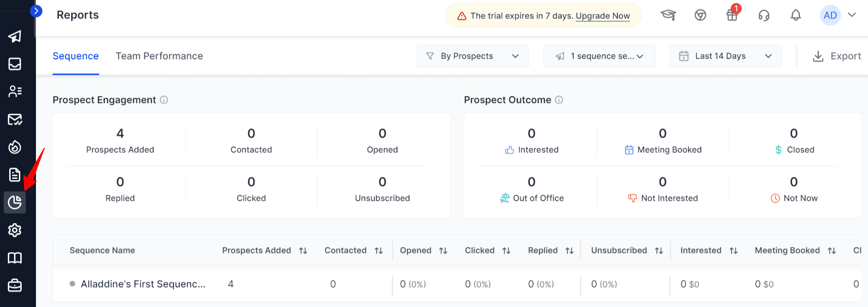Open the Last 14 Days date range dropdown
This screenshot has width=868, height=307.
coord(726,56)
